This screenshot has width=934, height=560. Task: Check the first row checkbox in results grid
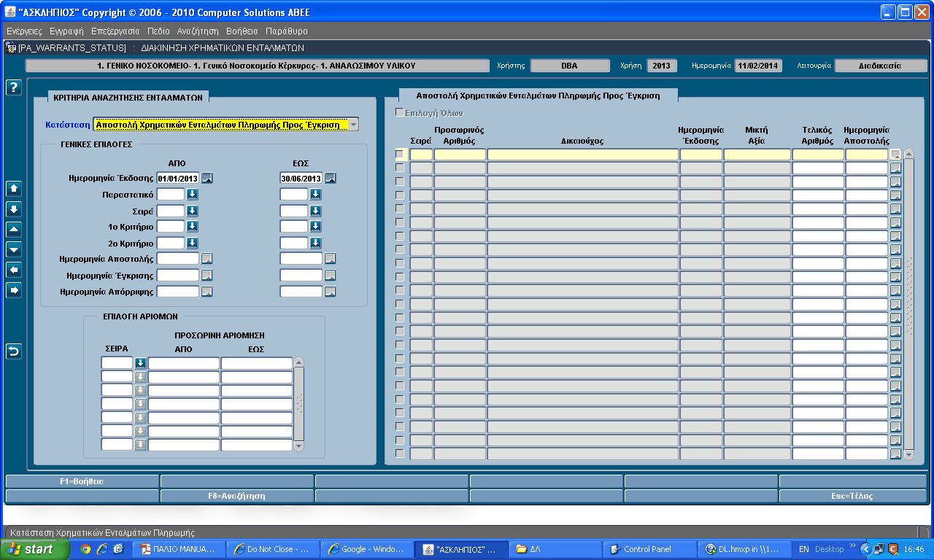tap(399, 154)
